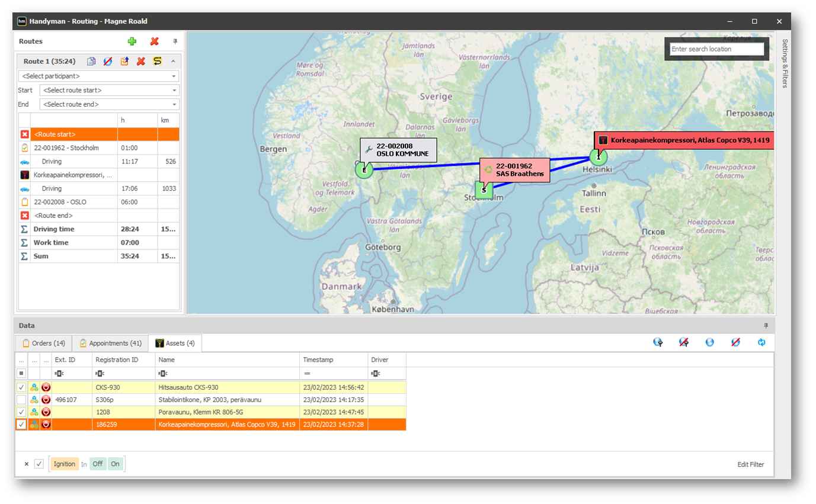Toggle the filter enabled checkbox near Ignition

(x=39, y=464)
